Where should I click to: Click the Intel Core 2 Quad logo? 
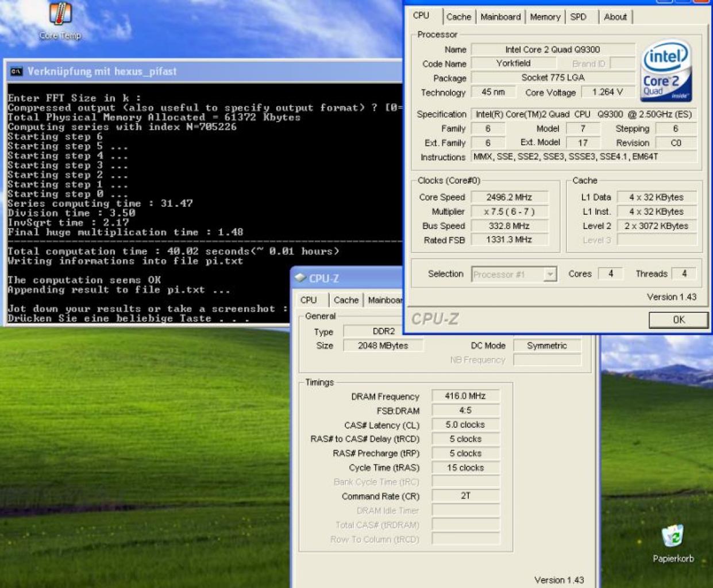coord(666,71)
